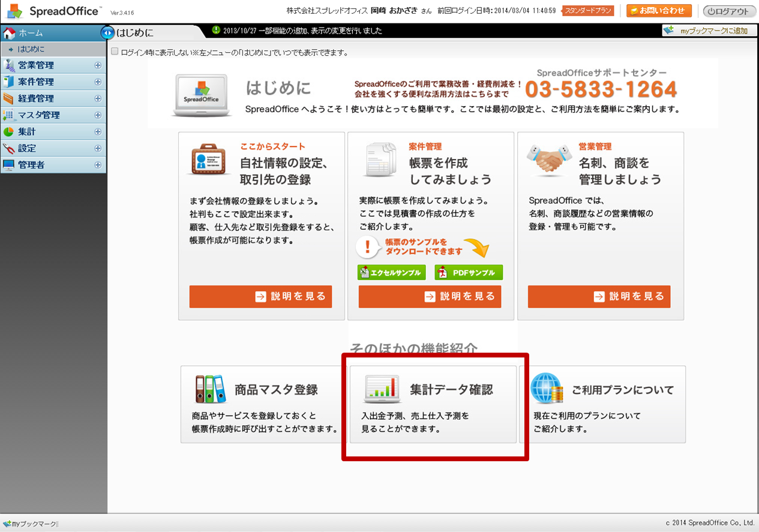
Task: Click the 2014 SpreadOffice Co., Ltd. copyright
Action: coord(710,524)
